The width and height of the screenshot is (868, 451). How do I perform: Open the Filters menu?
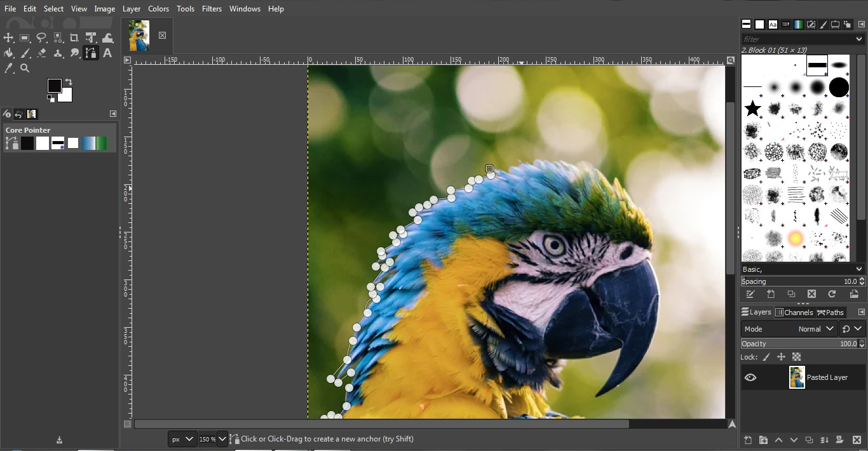pyautogui.click(x=212, y=8)
